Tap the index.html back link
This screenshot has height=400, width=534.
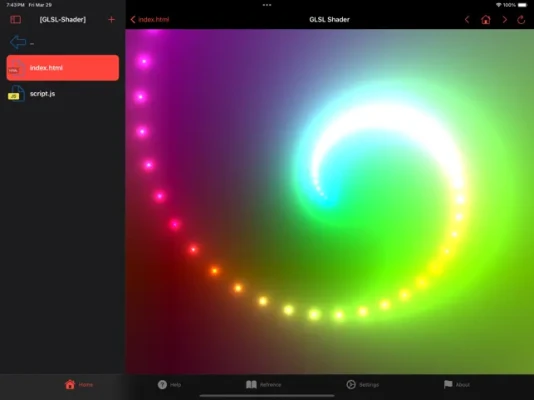[x=150, y=19]
